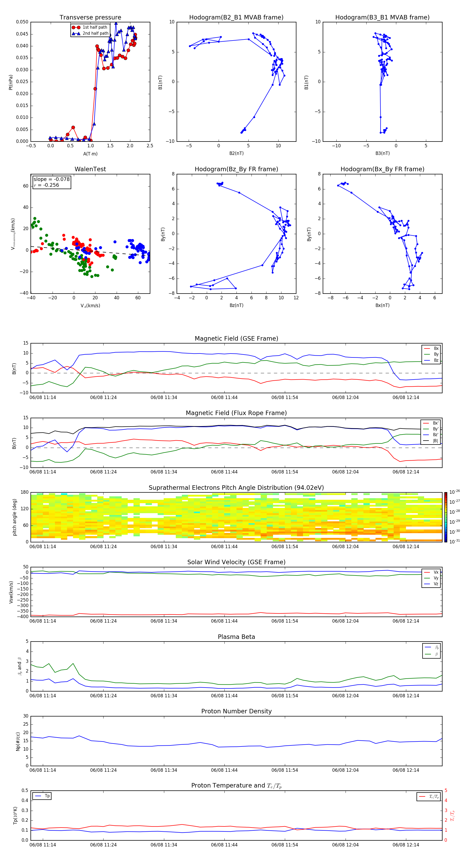Click 'Hodogram(Bz_By FR frame)' title

(236, 169)
